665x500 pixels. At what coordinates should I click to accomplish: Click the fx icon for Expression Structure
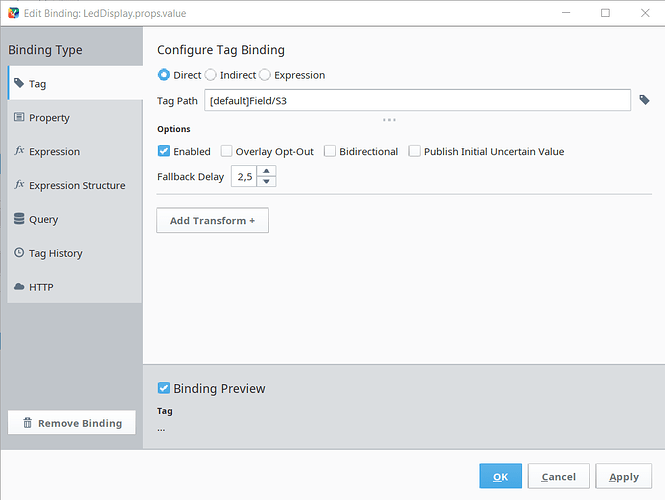click(x=19, y=185)
